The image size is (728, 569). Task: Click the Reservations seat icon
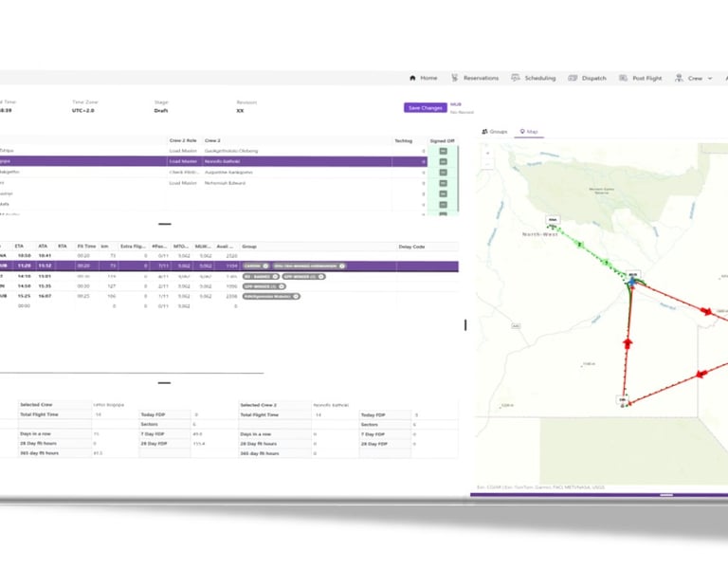454,78
